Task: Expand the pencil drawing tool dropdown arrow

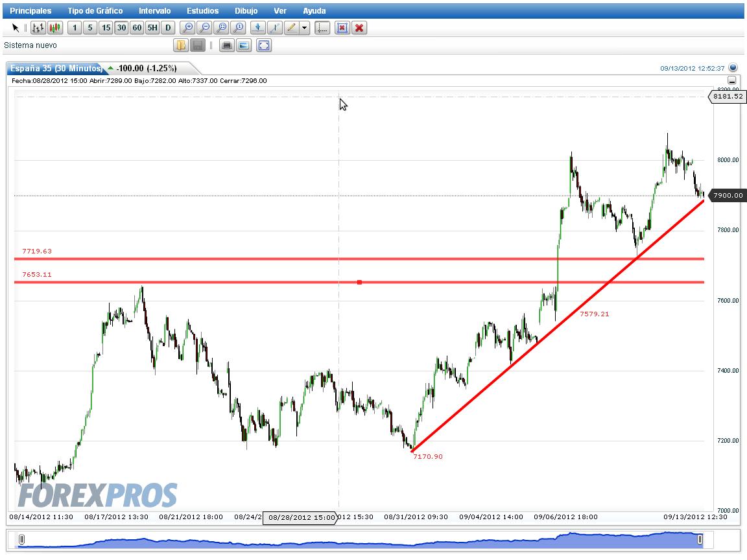Action: (304, 28)
